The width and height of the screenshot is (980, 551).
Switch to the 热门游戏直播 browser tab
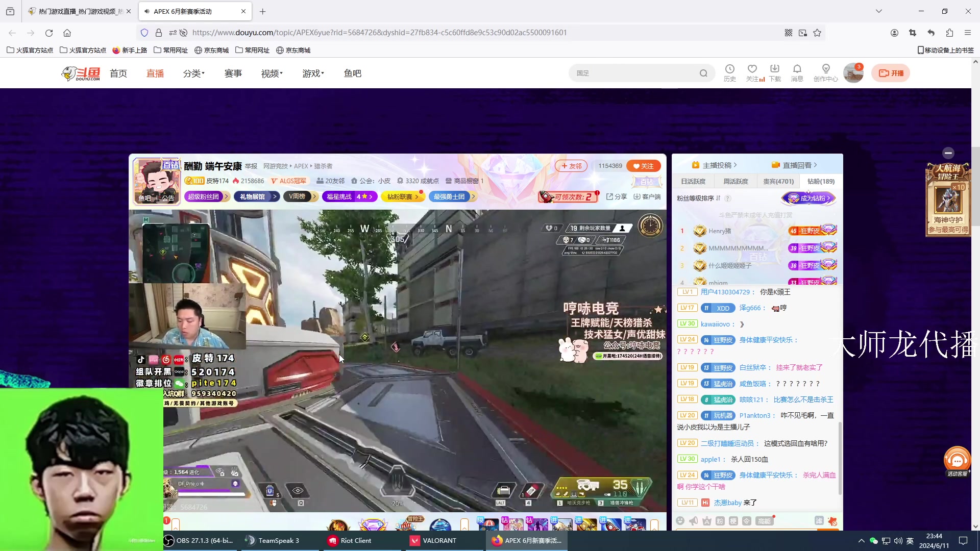click(x=80, y=11)
